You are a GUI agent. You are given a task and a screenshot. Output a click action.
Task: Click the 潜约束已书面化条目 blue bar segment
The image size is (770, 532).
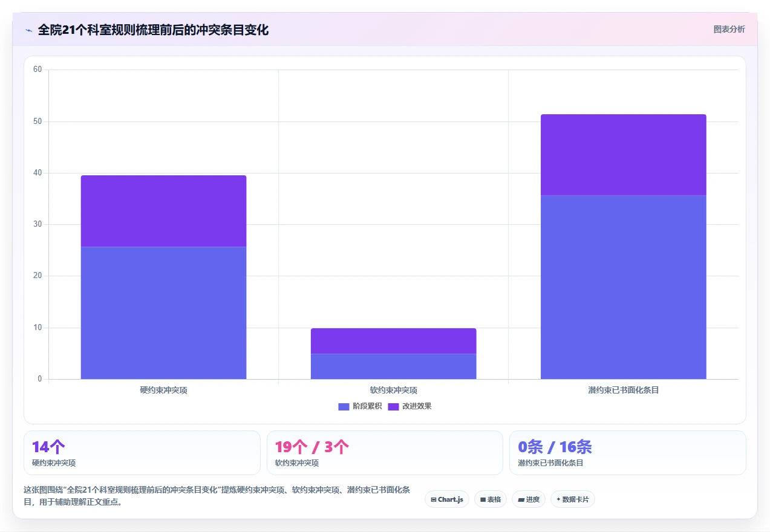point(624,287)
